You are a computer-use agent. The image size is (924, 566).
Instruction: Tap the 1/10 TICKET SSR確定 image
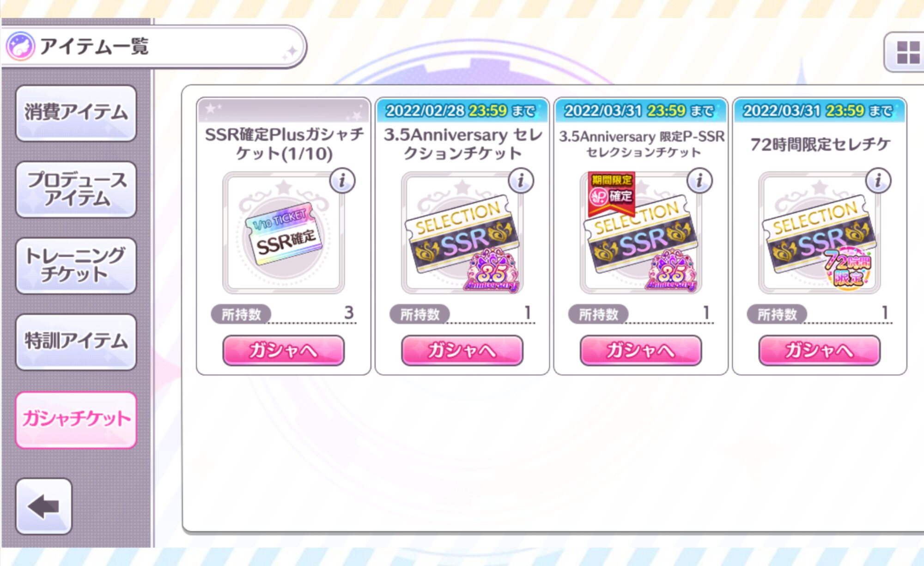[283, 233]
